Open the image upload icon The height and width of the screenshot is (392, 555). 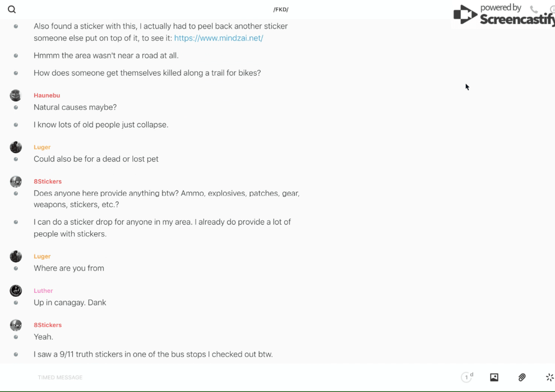click(x=494, y=377)
